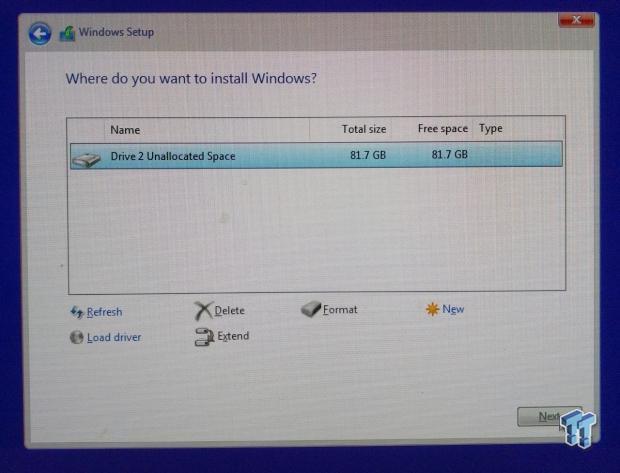Image resolution: width=620 pixels, height=473 pixels.
Task: Choose the Delete partition option
Action: [x=229, y=310]
